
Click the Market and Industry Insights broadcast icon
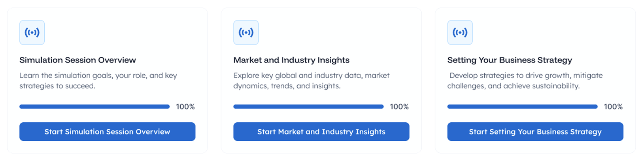[246, 32]
